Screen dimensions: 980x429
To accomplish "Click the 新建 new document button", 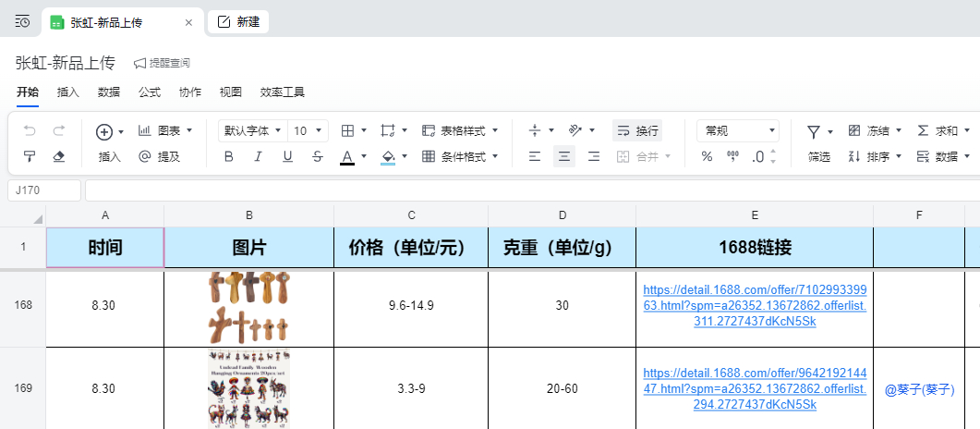I will point(238,22).
